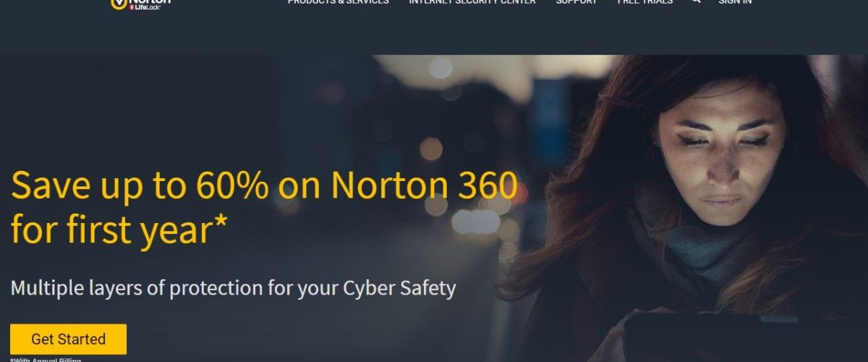This screenshot has width=868, height=362.
Task: Click the 'for first year*' headline line
Action: point(119,230)
